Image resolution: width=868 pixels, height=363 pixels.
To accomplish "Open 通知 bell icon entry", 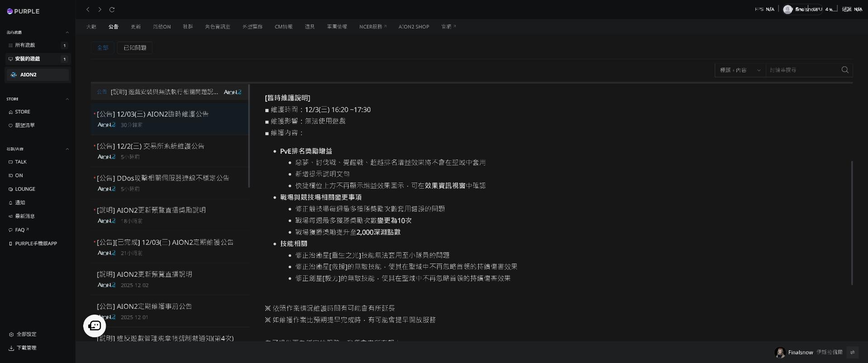I will [17, 203].
